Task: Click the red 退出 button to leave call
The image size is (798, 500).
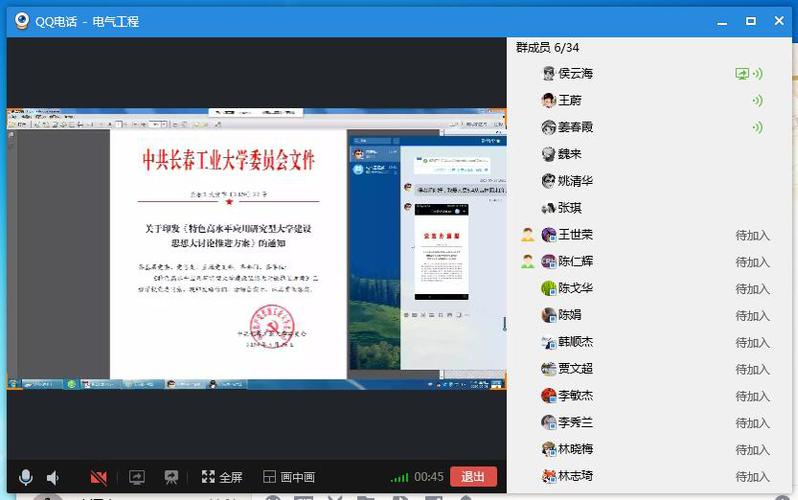Action: tap(473, 477)
